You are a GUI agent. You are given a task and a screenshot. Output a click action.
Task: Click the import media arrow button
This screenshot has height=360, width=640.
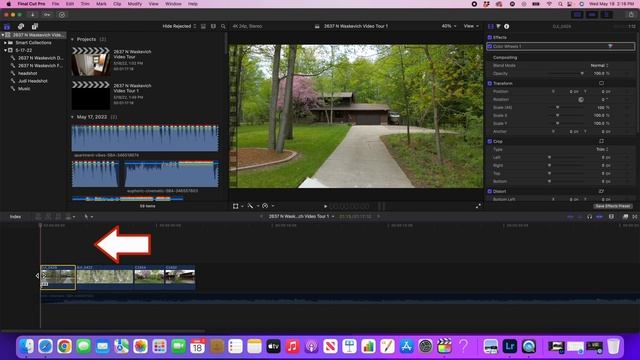[x=32, y=15]
